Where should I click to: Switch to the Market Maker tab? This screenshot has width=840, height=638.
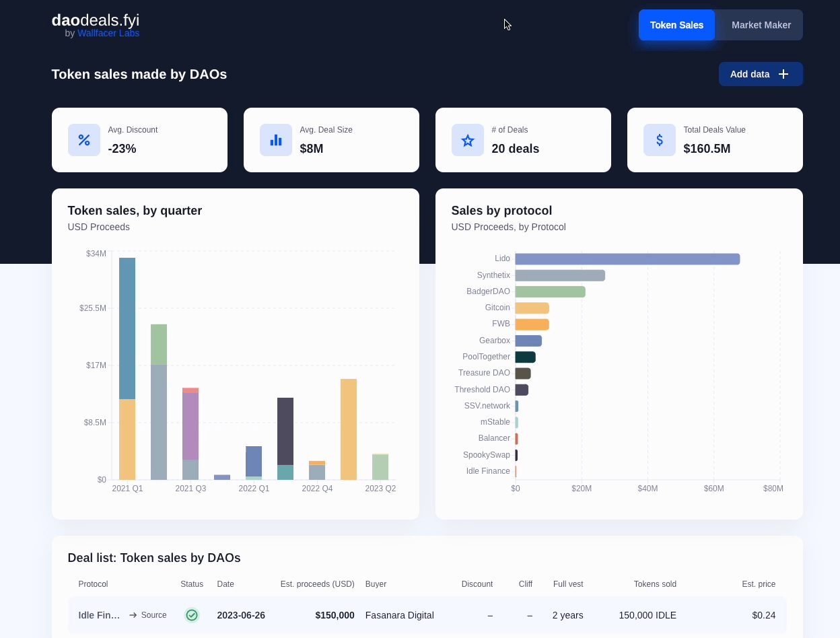tap(761, 25)
